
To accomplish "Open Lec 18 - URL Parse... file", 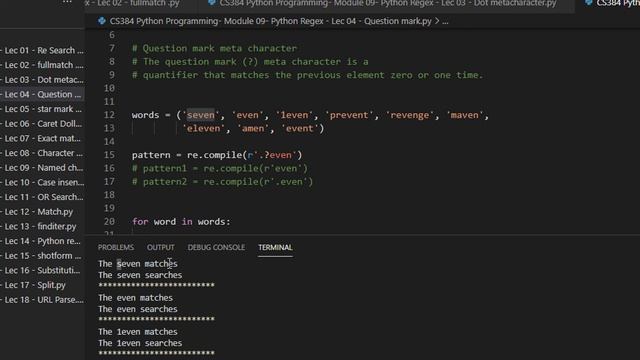I will click(42, 300).
